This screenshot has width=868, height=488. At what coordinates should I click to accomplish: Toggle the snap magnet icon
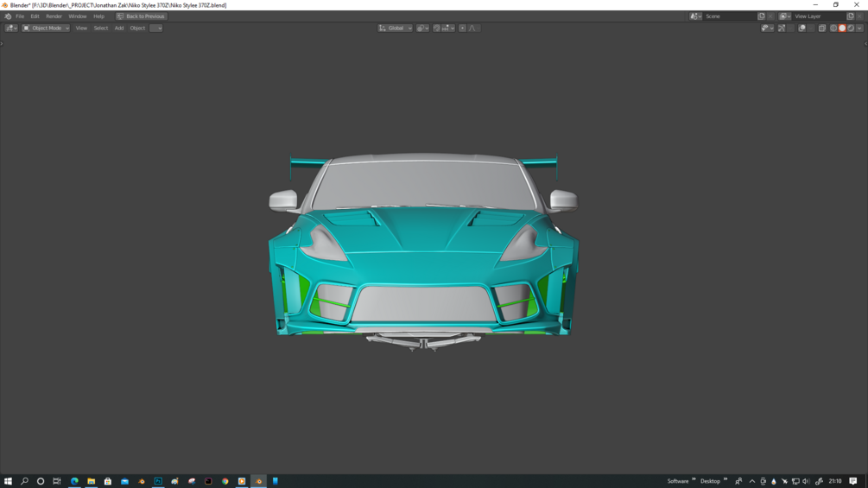coord(436,29)
